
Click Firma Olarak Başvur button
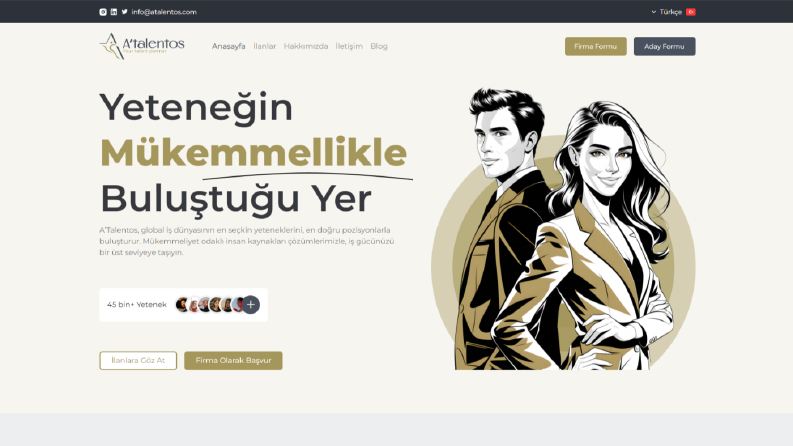pyautogui.click(x=233, y=361)
